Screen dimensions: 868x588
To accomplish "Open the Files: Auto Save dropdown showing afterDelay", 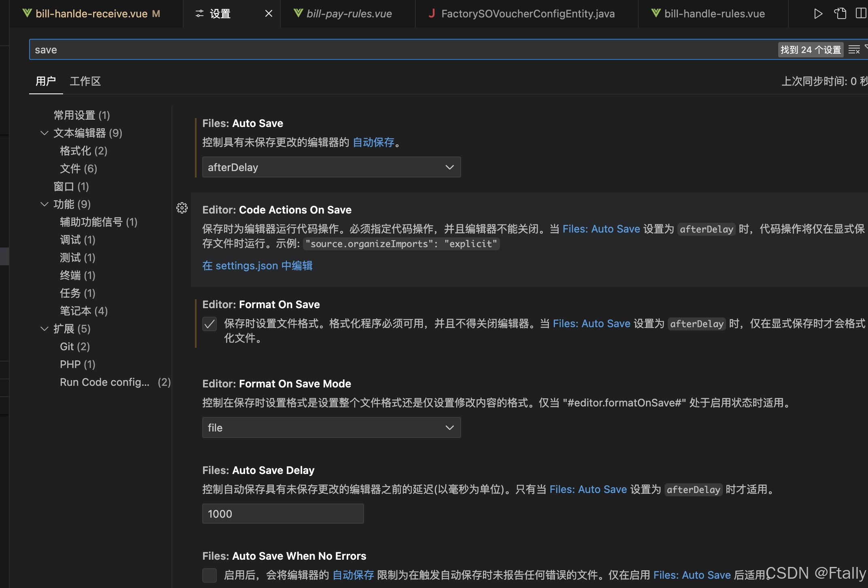I will click(331, 167).
